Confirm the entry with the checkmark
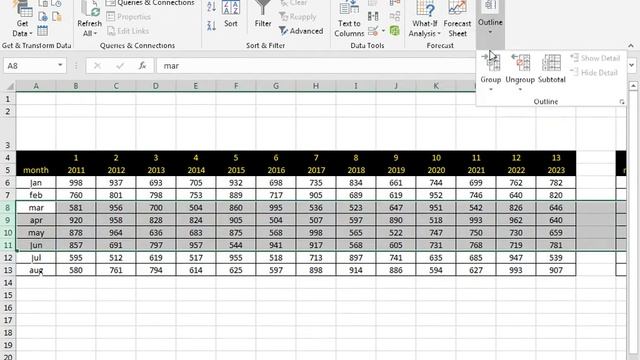The width and height of the screenshot is (640, 360). [x=120, y=66]
